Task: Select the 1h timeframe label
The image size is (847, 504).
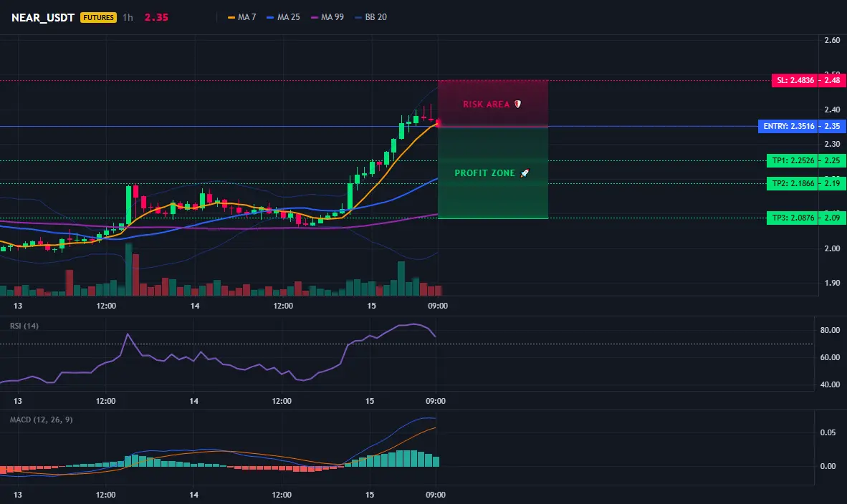Action: [128, 17]
